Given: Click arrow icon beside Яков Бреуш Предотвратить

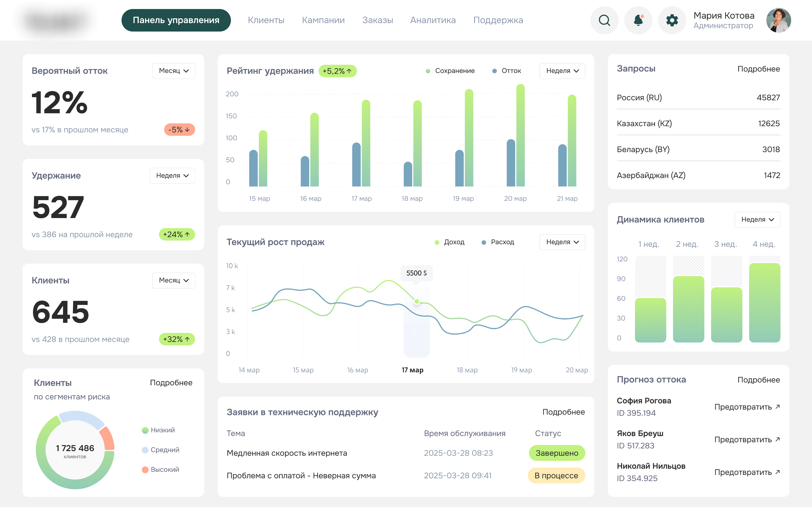Looking at the screenshot, I should (777, 439).
